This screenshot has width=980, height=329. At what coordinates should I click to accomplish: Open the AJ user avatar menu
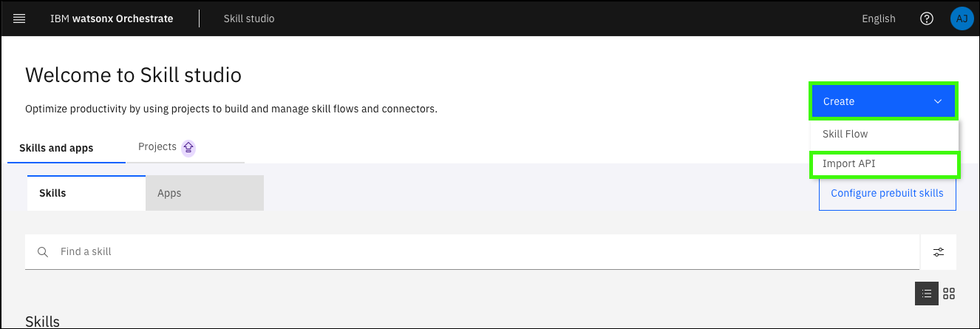tap(962, 18)
